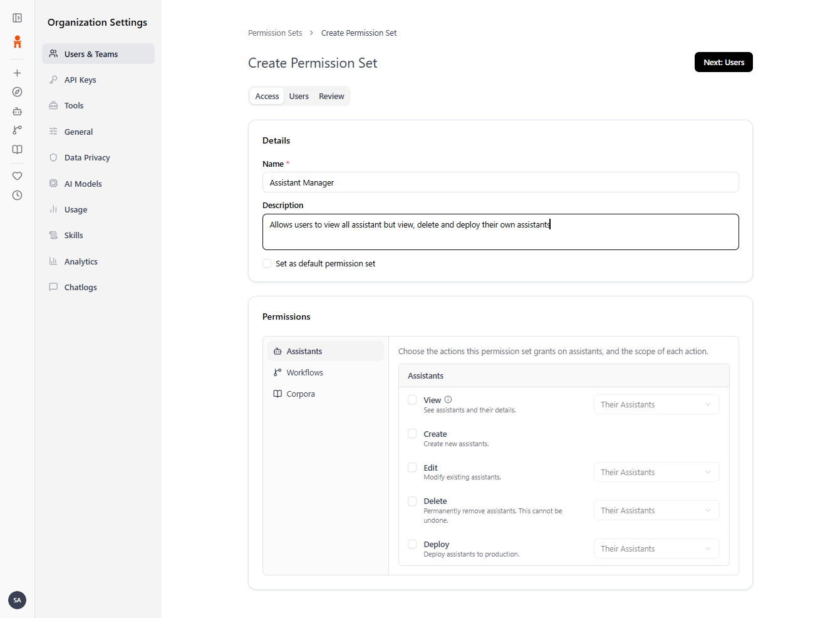Open the workflow branch icon in left rail
The width and height of the screenshot is (840, 618).
click(x=18, y=130)
